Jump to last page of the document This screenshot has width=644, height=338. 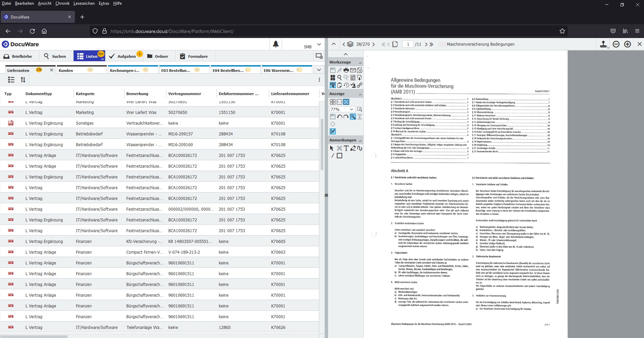coord(432,44)
